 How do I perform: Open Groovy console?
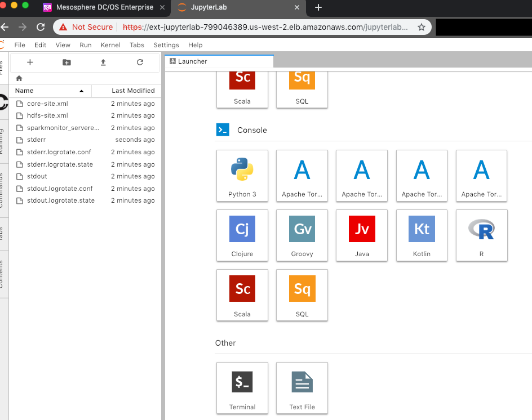[x=302, y=235]
